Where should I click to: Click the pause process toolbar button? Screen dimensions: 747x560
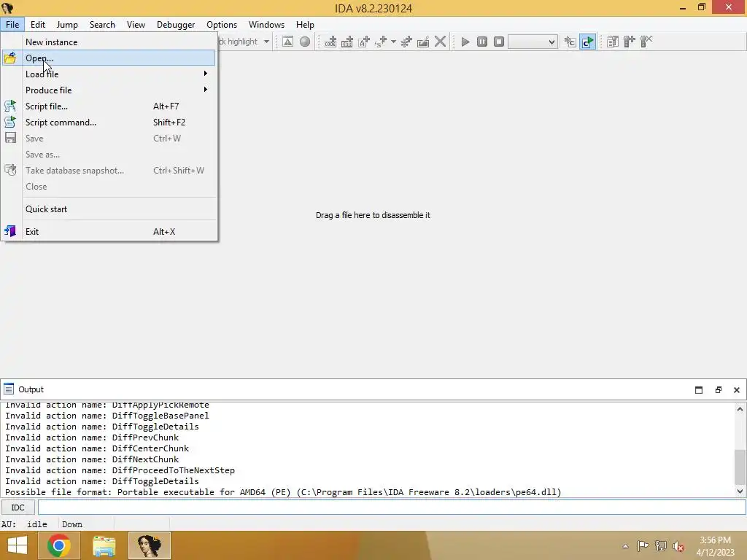[482, 42]
